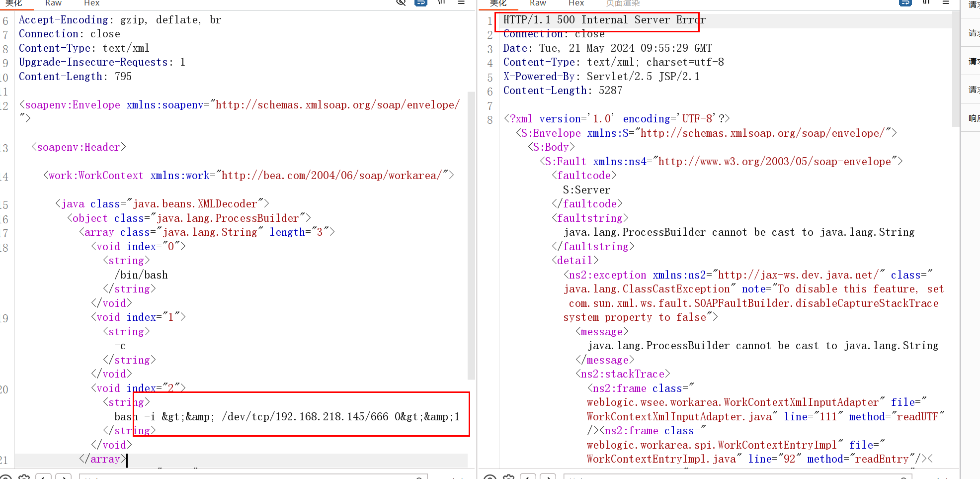Viewport: 980px width, 479px height.
Task: Open the response 页面渲染 render tab
Action: 623,3
